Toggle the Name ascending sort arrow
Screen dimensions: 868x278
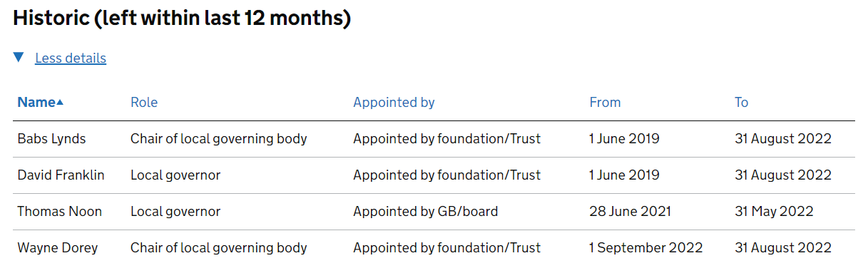(x=60, y=103)
